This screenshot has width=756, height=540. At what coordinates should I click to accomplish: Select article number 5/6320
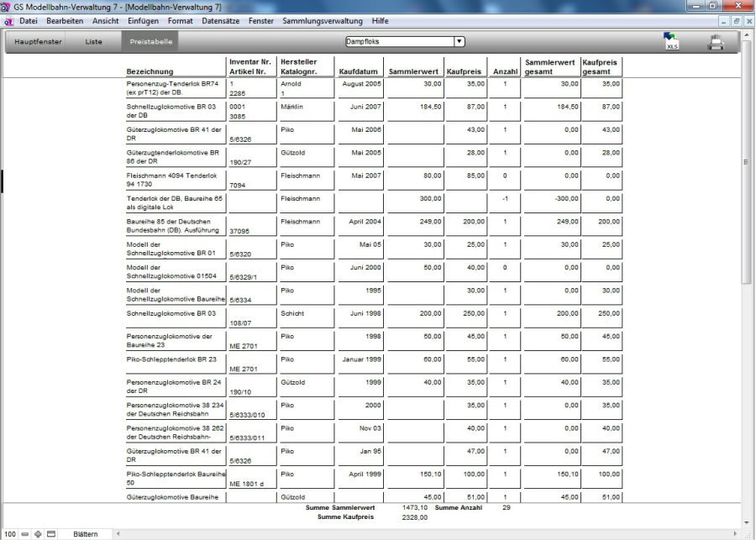click(x=240, y=254)
